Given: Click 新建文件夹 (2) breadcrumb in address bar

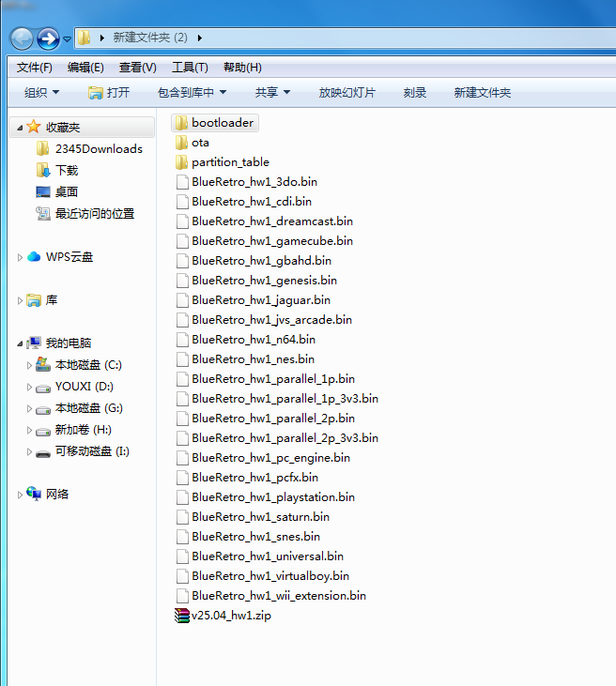Looking at the screenshot, I should point(150,38).
